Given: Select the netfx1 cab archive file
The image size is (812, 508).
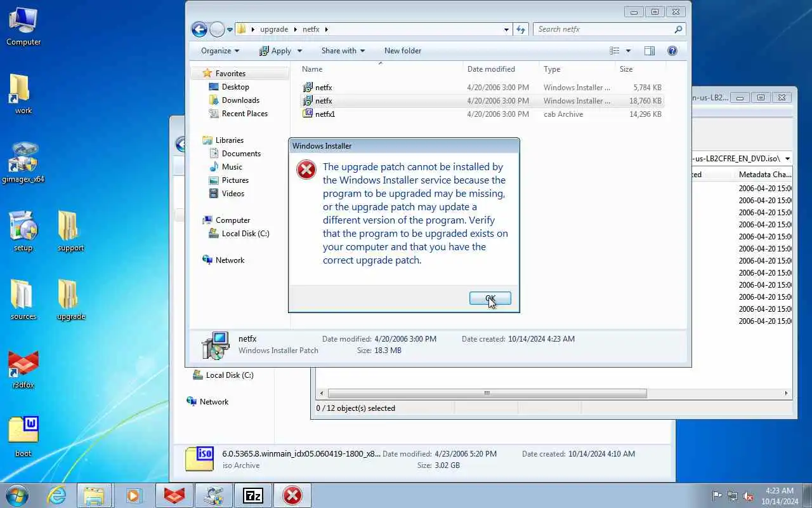Looking at the screenshot, I should click(482, 114).
